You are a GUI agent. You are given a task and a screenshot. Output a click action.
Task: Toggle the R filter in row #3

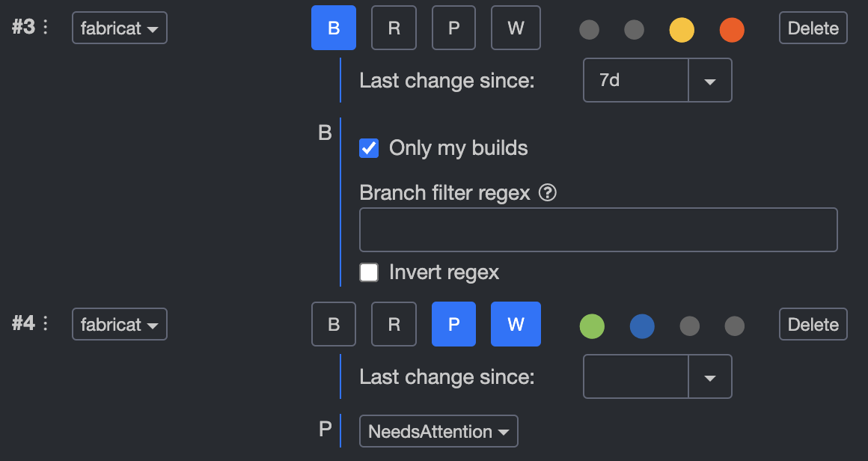point(394,28)
